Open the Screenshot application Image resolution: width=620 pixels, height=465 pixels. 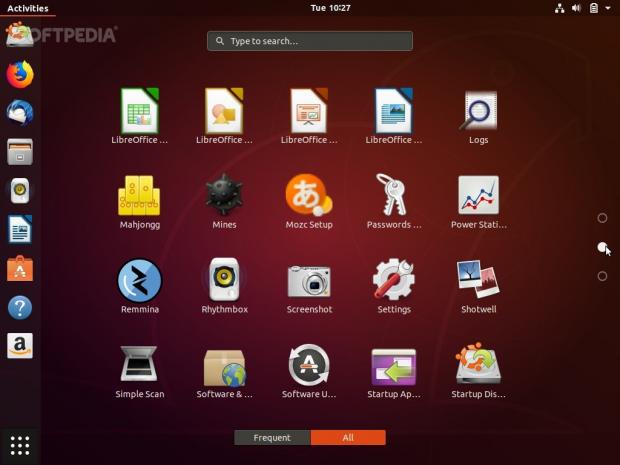tap(309, 281)
